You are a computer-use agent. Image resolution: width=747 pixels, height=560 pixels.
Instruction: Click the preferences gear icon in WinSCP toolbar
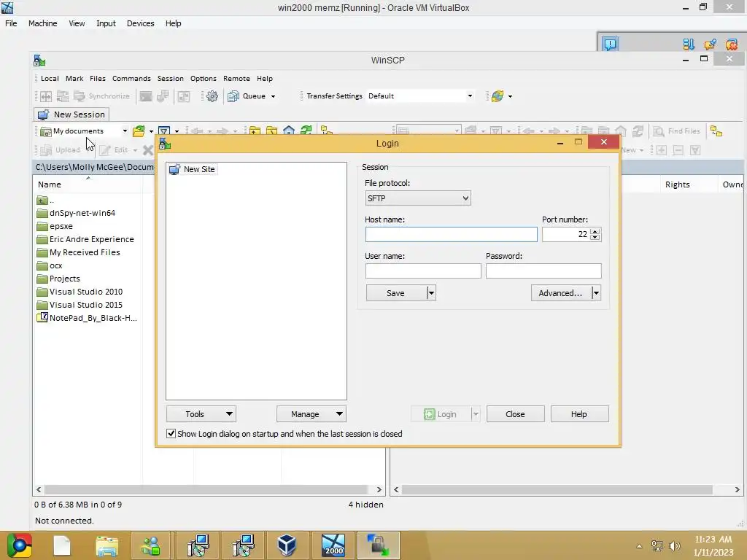point(212,96)
